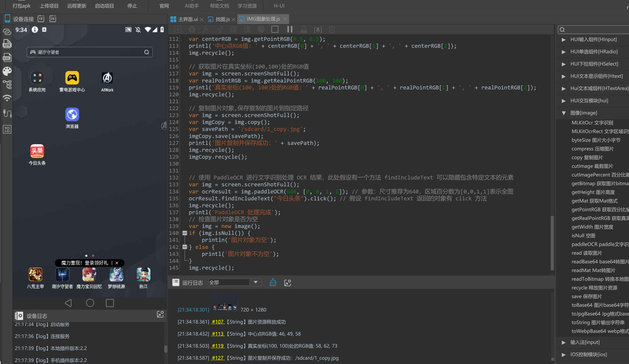The width and height of the screenshot is (629, 364).
Task: Open 帮助文档 from the top bar
Action: coord(219,6)
